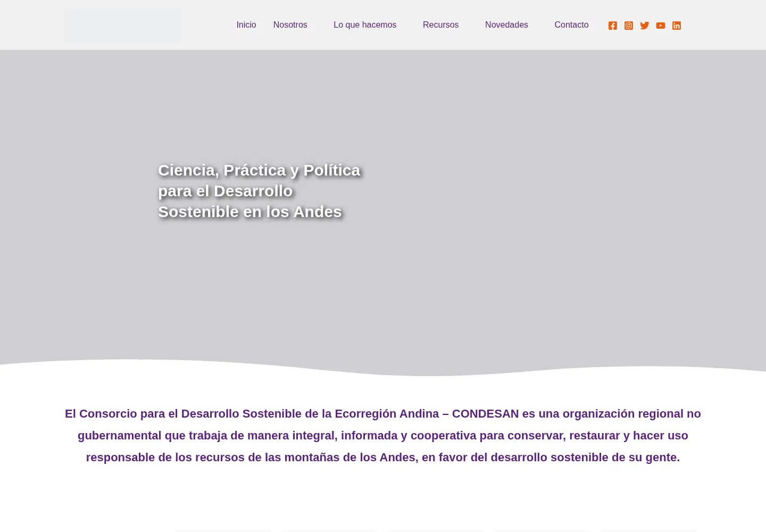This screenshot has width=766, height=532.
Task: Open the Twitter social icon
Action: click(x=645, y=26)
